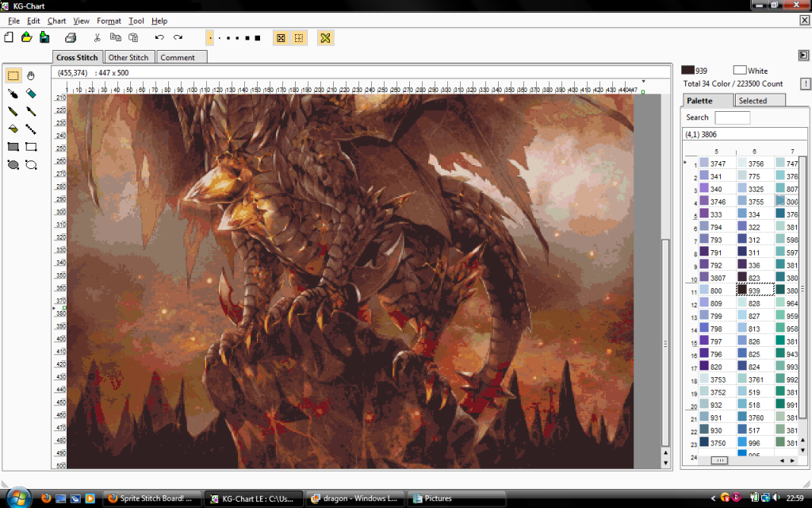Screen dimensions: 812x508
Task: Switch to the Other Stitch tab
Action: point(128,57)
